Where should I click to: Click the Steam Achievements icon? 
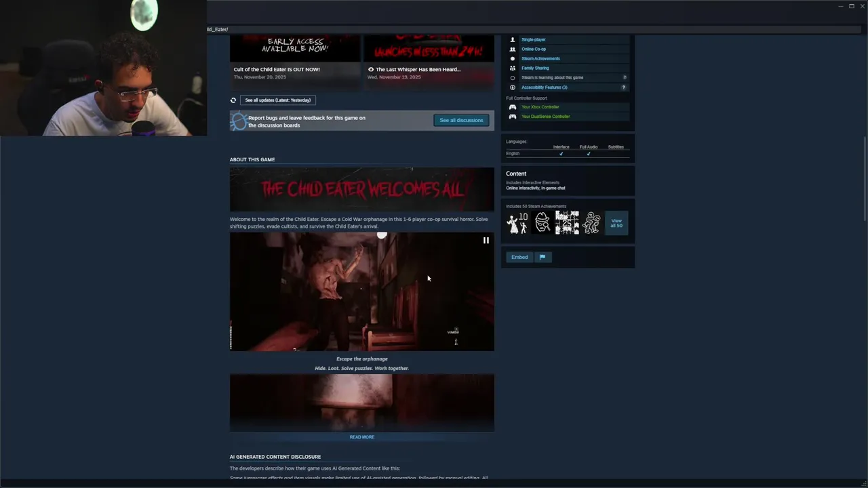(x=513, y=58)
